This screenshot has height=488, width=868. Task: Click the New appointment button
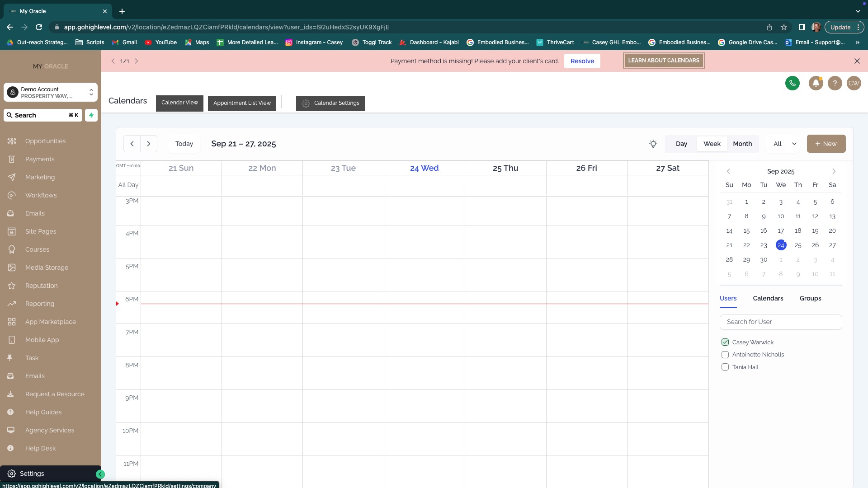pos(826,144)
